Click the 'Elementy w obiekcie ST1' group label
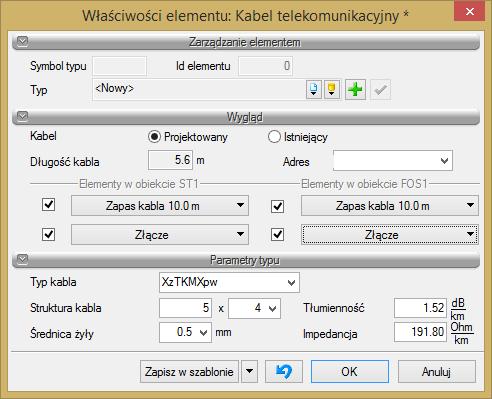Image resolution: width=492 pixels, height=399 pixels. (x=139, y=184)
